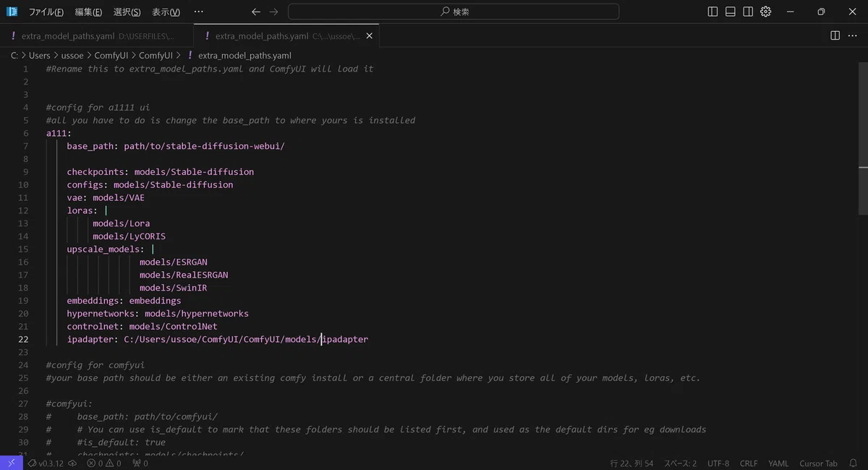
Task: Click line number 6 in the gutter
Action: (x=26, y=133)
